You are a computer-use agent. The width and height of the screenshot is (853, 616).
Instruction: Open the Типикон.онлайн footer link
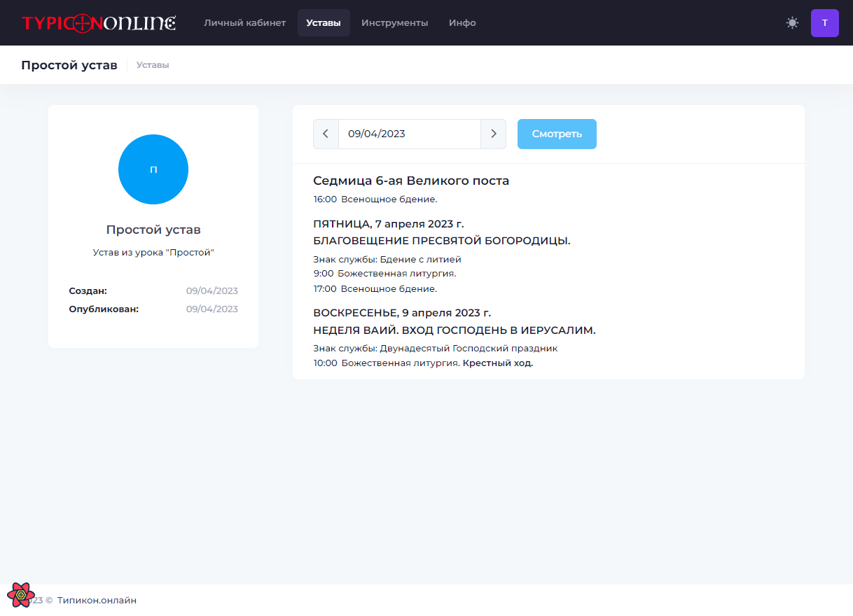point(97,600)
